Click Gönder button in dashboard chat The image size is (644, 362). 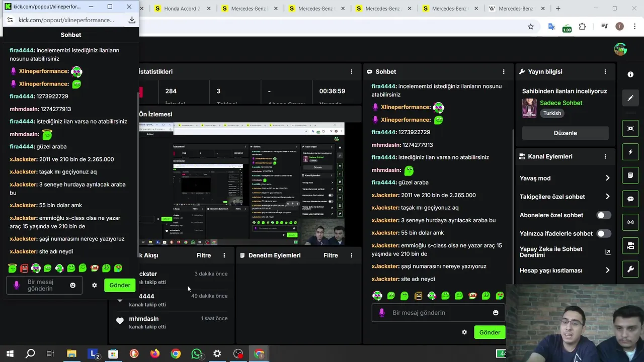(490, 332)
